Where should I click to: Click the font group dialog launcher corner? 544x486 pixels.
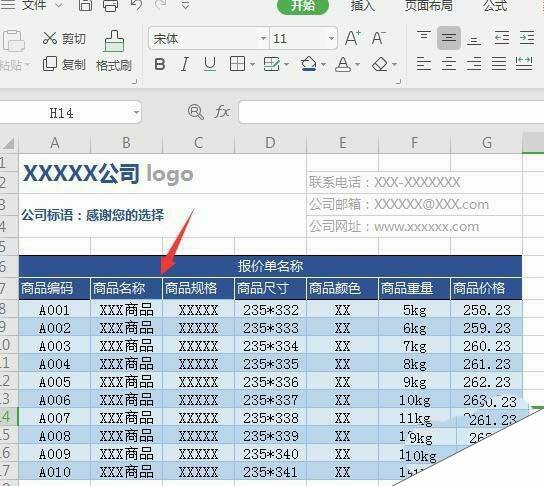(399, 82)
